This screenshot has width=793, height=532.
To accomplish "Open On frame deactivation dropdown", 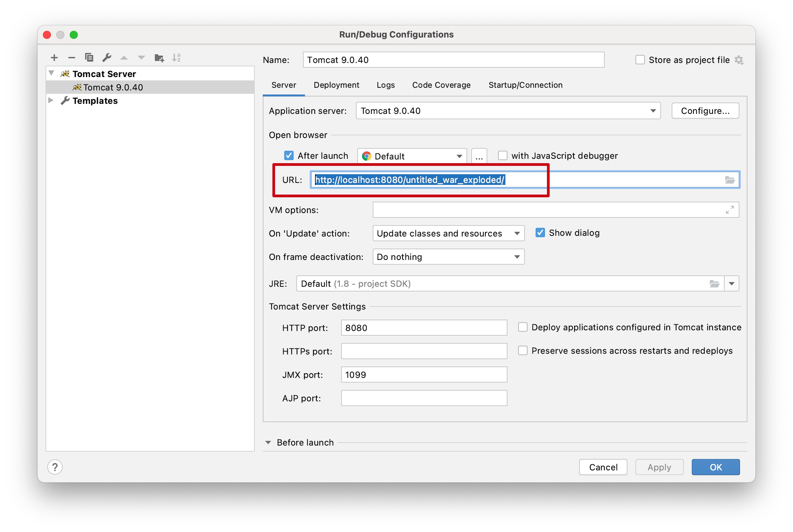I will pyautogui.click(x=448, y=257).
